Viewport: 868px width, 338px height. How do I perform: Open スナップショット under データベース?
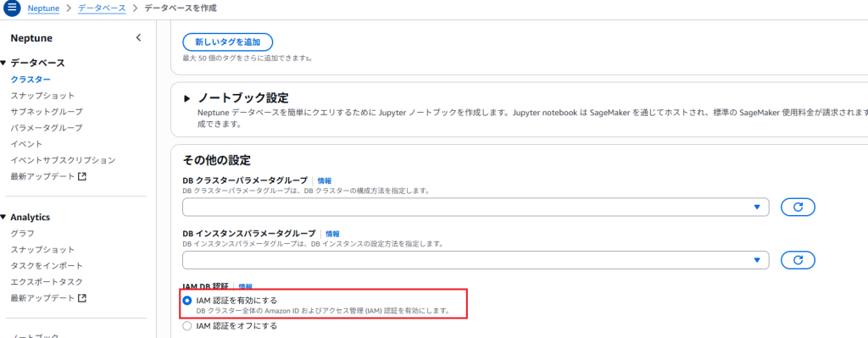point(42,96)
